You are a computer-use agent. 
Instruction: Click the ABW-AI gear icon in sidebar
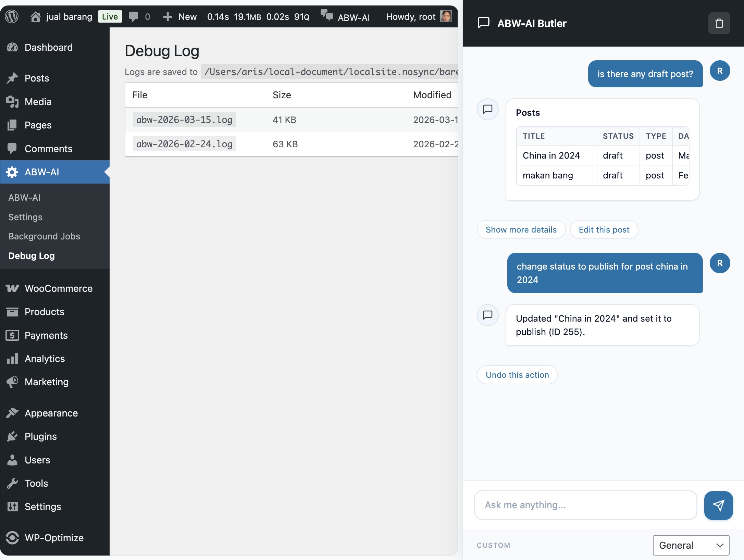12,172
